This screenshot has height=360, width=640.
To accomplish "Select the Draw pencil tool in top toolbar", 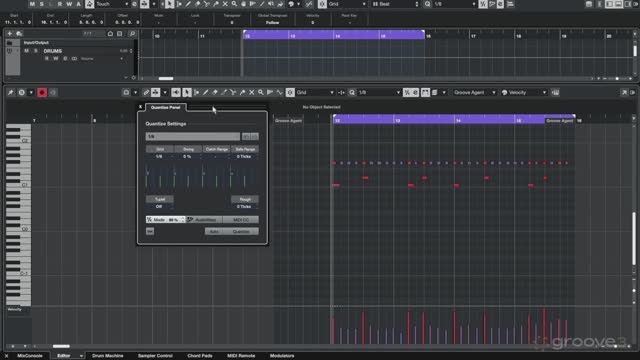I will pyautogui.click(x=188, y=4).
